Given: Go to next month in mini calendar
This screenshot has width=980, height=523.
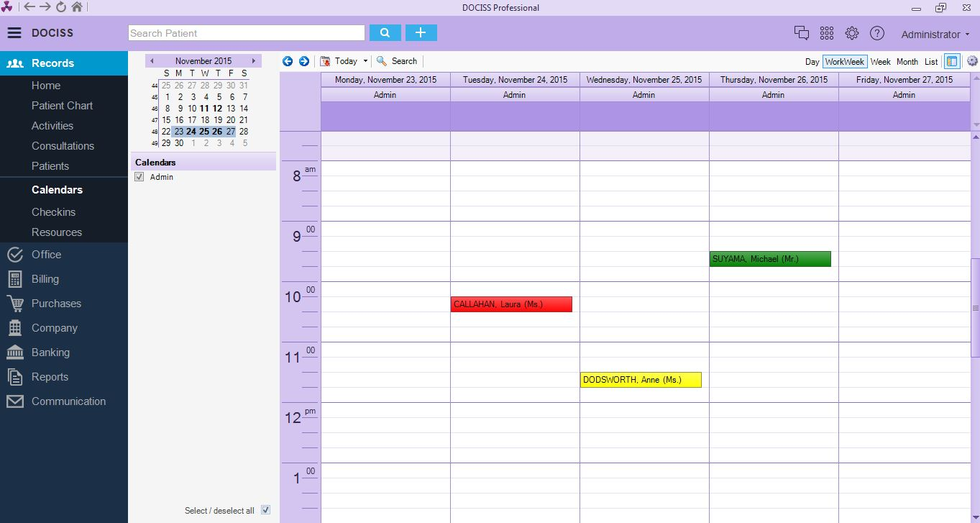Looking at the screenshot, I should (x=254, y=61).
